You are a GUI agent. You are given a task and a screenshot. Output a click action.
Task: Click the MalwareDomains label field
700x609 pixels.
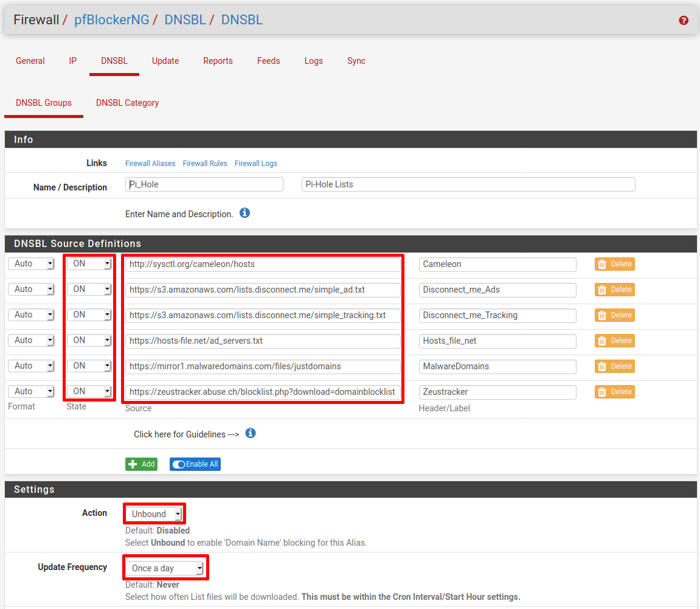(497, 366)
